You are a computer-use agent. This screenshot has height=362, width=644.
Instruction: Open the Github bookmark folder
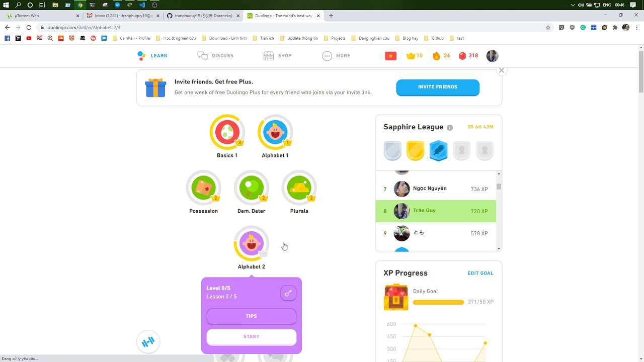434,38
